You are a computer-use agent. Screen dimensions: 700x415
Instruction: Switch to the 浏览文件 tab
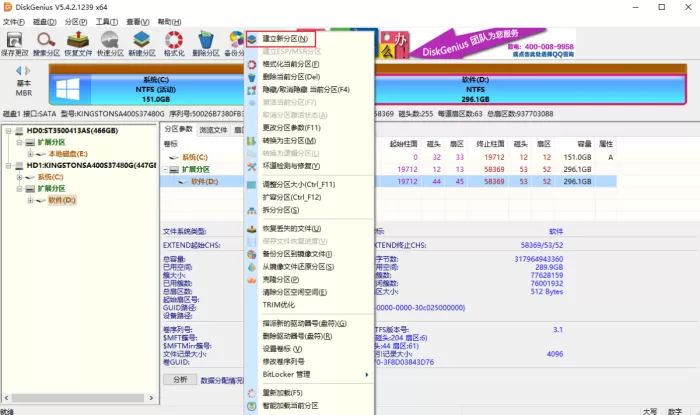click(x=213, y=130)
